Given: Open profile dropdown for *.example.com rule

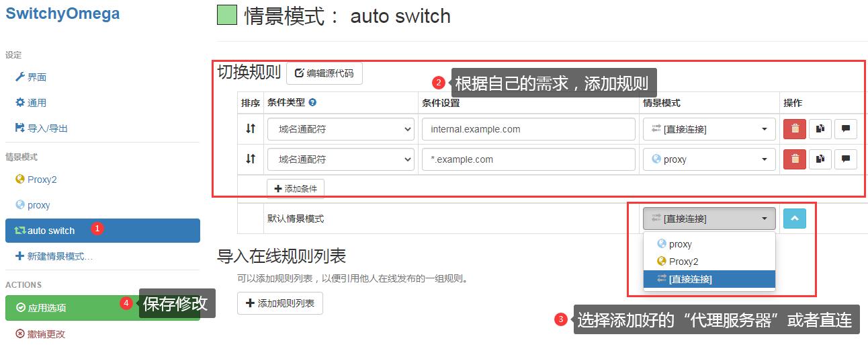Looking at the screenshot, I should [x=709, y=160].
